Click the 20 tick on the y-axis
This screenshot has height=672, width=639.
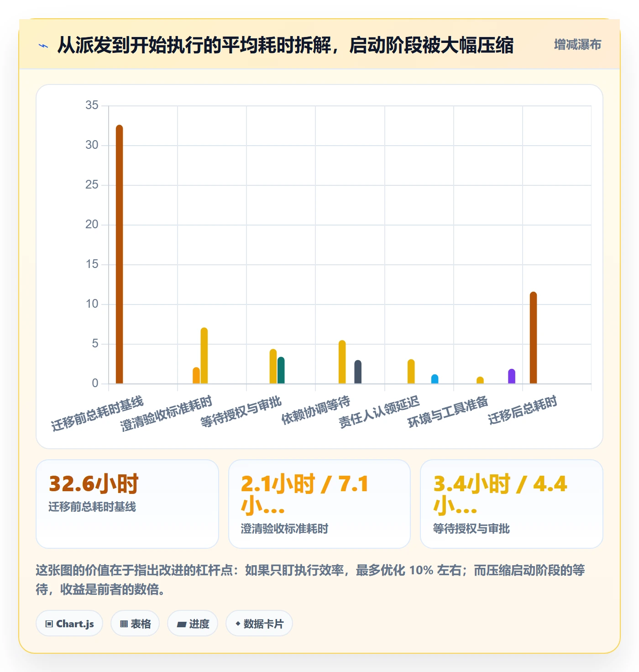tap(92, 225)
